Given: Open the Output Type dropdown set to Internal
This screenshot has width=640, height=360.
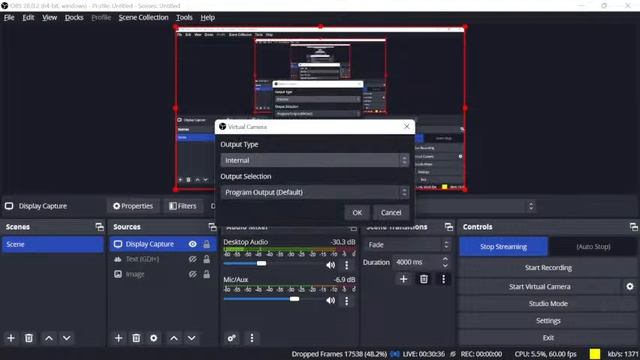Looking at the screenshot, I should tap(314, 160).
